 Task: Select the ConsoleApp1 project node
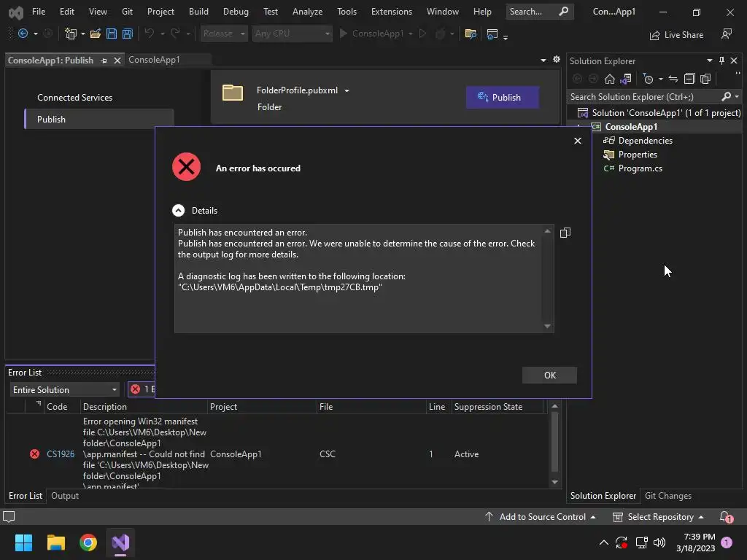click(x=631, y=127)
